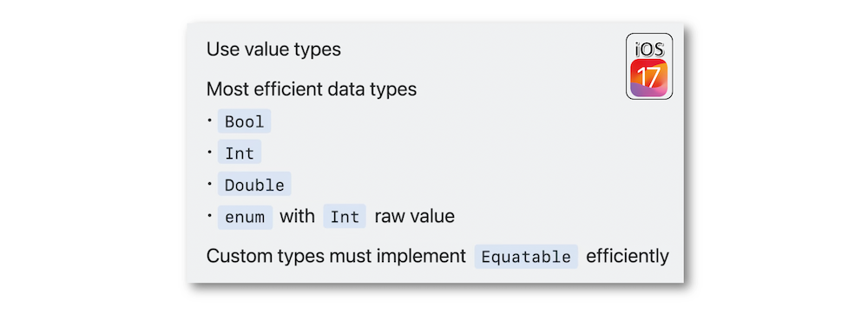Click the bullet point before Bool

coord(210,118)
